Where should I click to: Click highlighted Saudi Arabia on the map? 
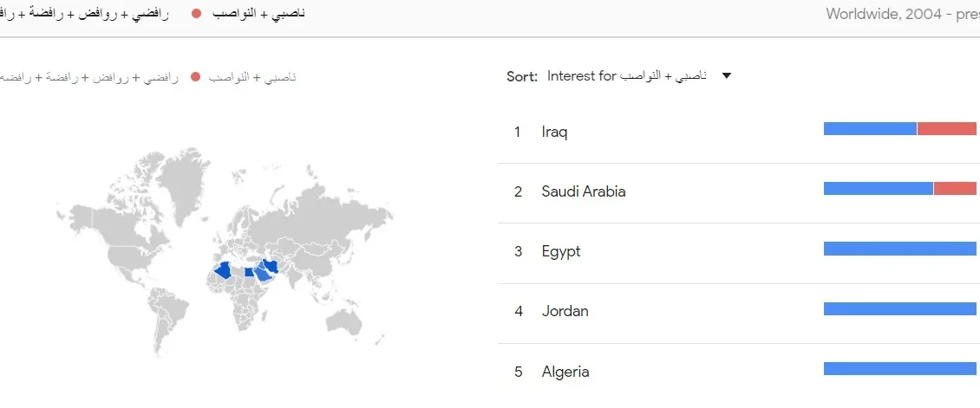261,275
